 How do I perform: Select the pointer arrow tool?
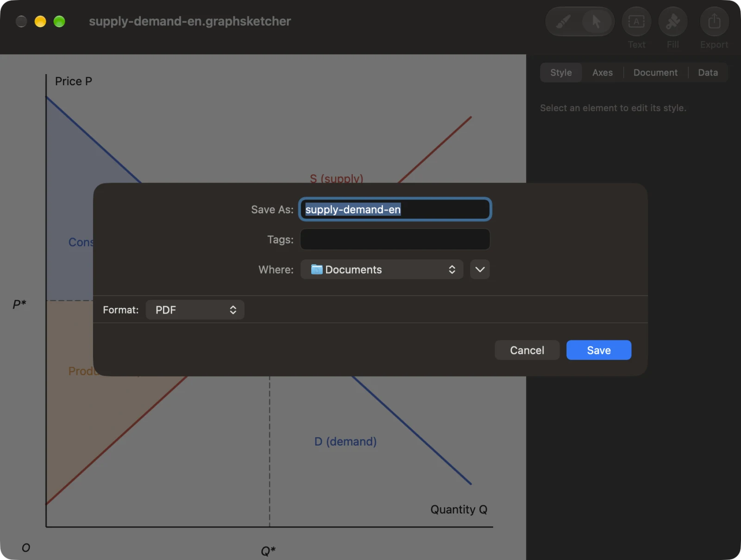coord(596,21)
